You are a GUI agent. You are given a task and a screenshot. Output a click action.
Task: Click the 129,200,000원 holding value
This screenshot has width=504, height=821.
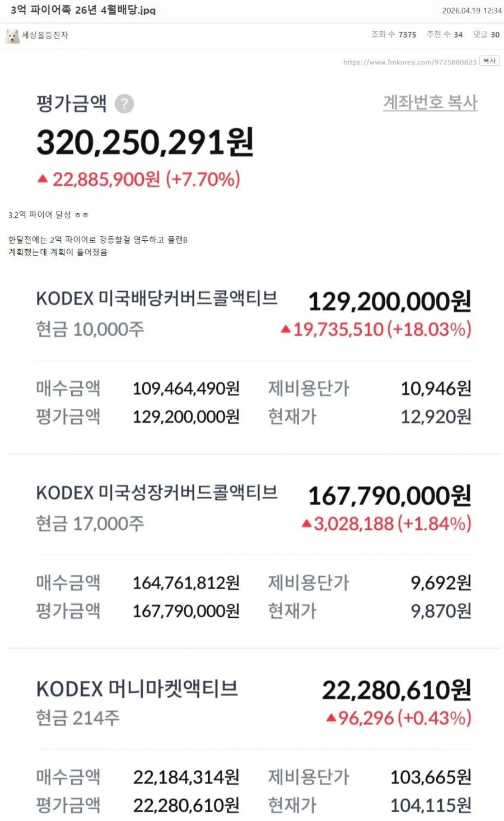tap(390, 301)
